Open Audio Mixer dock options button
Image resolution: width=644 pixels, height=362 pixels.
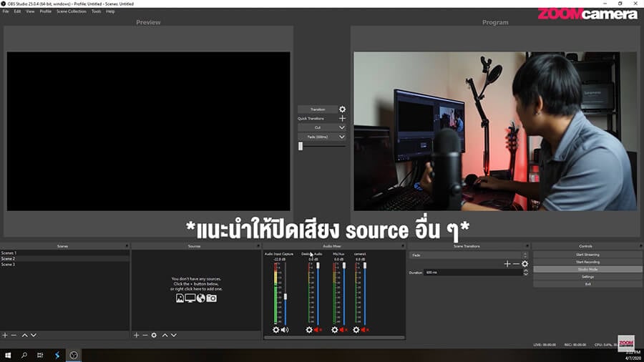click(x=402, y=246)
